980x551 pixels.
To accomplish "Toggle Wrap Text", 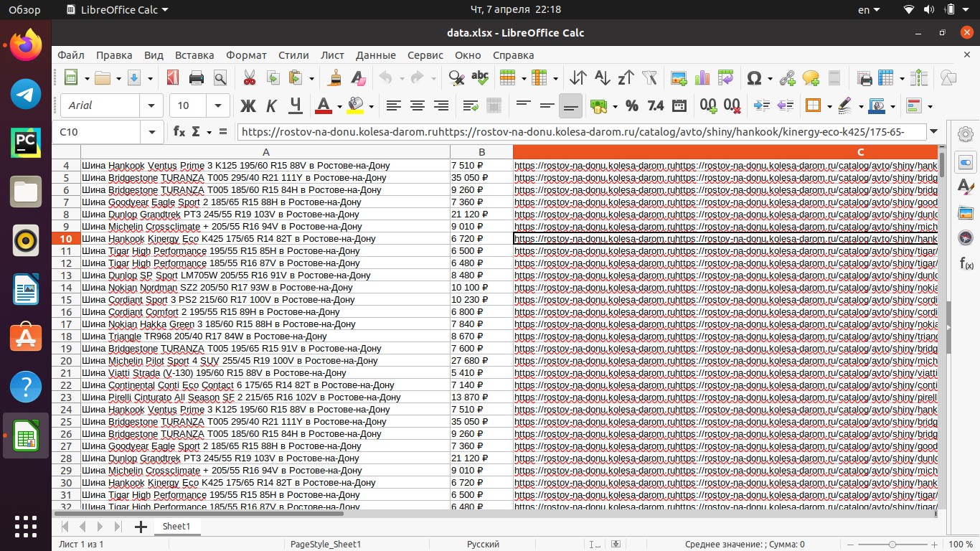I will pos(471,105).
